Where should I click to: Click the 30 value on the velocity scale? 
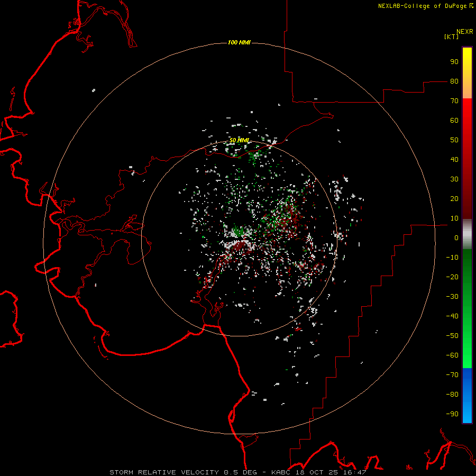(454, 179)
